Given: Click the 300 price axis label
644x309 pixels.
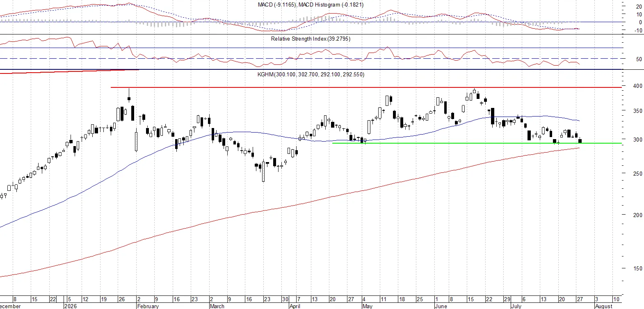Looking at the screenshot, I should (638, 140).
